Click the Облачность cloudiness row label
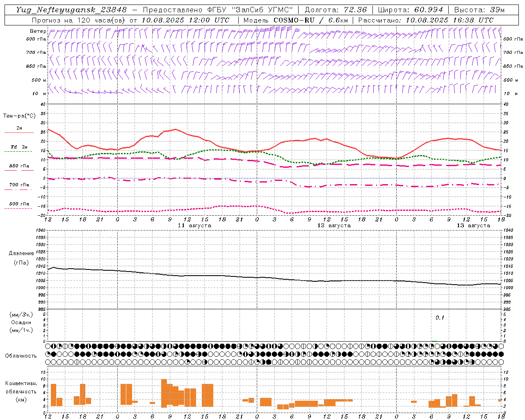Viewport: 525px width, 420px height. 21,356
